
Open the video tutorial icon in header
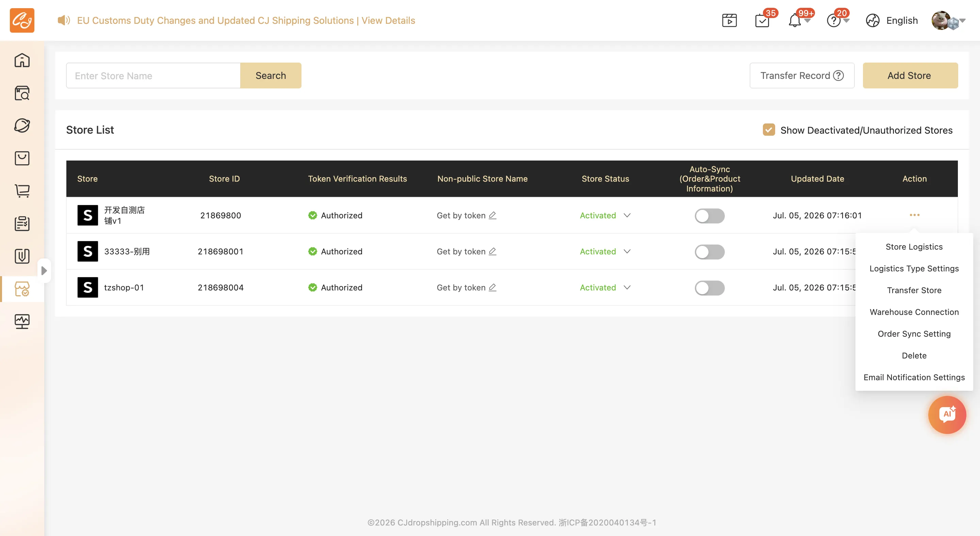click(729, 20)
